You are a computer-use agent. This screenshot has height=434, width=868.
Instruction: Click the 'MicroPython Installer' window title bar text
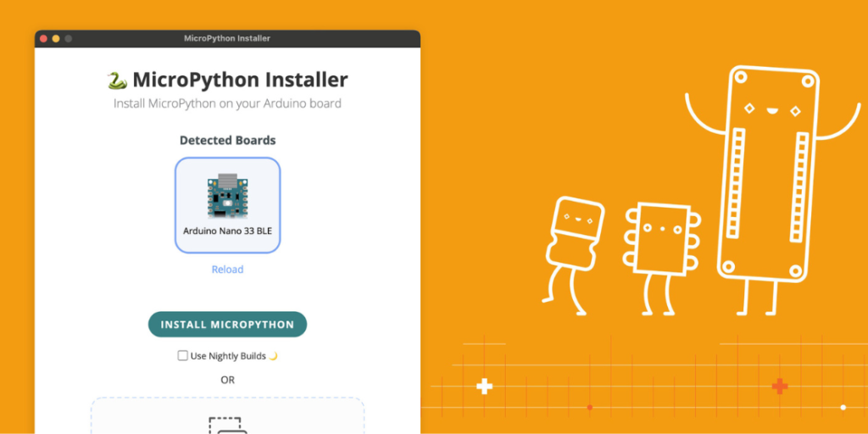click(x=227, y=39)
